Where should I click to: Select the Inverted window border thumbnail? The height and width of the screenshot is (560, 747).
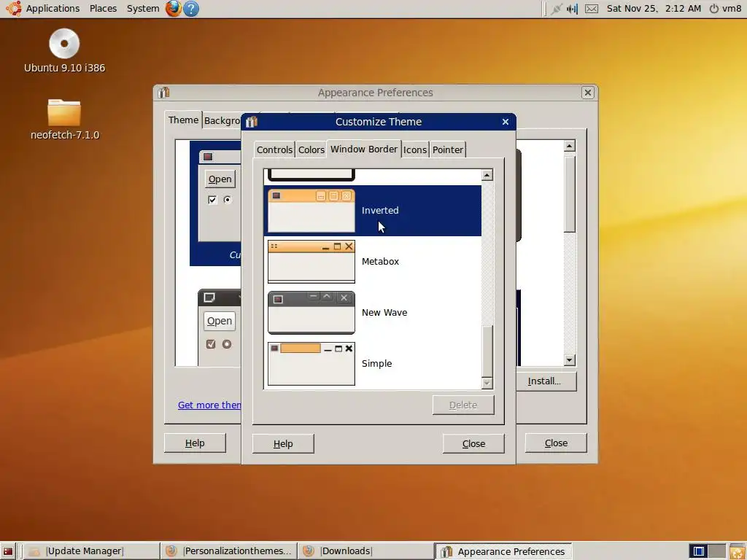click(311, 211)
